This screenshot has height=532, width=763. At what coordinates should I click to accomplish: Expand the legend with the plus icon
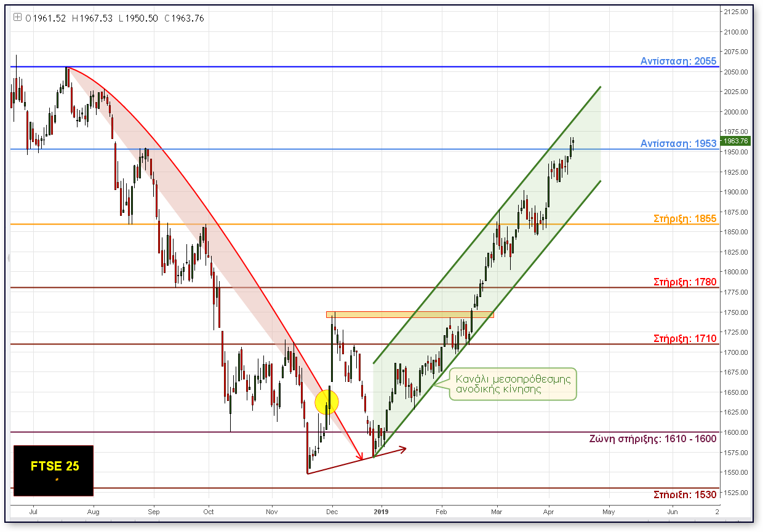(17, 18)
